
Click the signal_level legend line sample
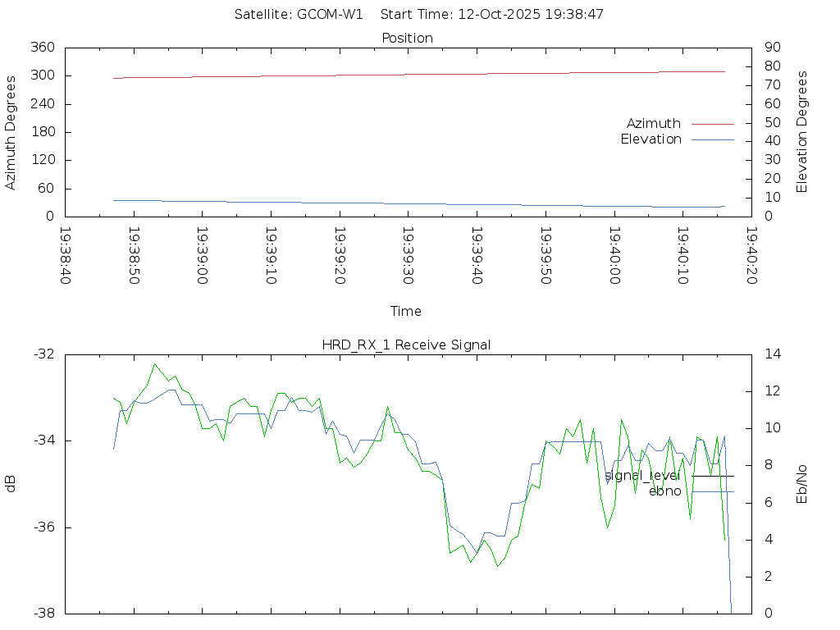coord(712,476)
